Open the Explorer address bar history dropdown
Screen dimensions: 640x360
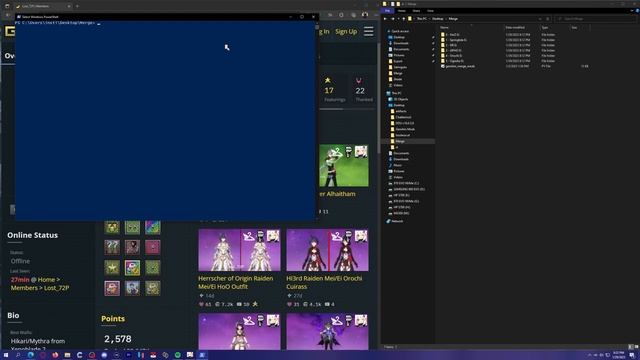pos(540,19)
